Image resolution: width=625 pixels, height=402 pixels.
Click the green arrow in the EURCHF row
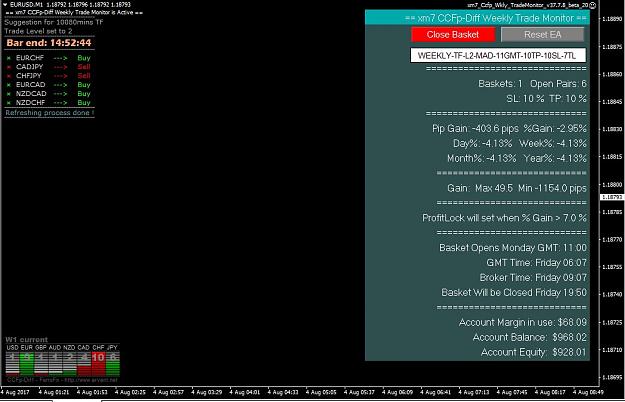pyautogui.click(x=61, y=58)
